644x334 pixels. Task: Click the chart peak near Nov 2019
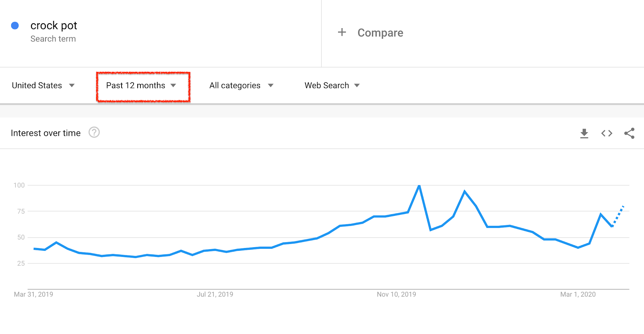pos(419,186)
